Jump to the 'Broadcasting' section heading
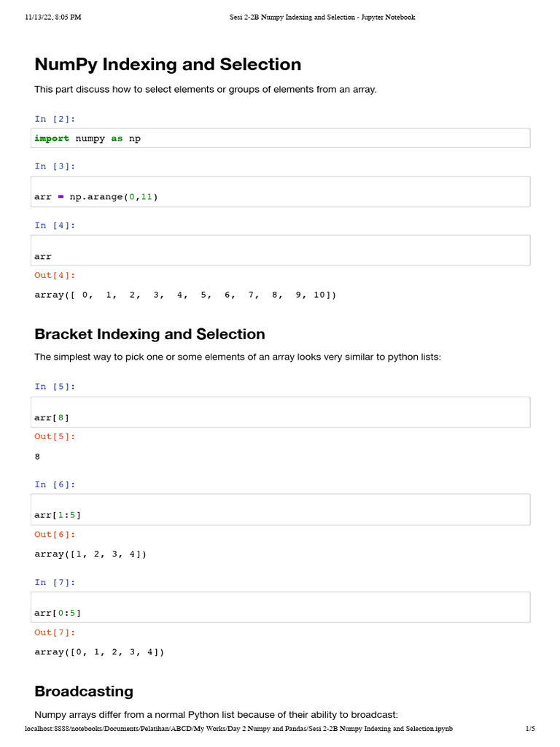 click(x=84, y=691)
